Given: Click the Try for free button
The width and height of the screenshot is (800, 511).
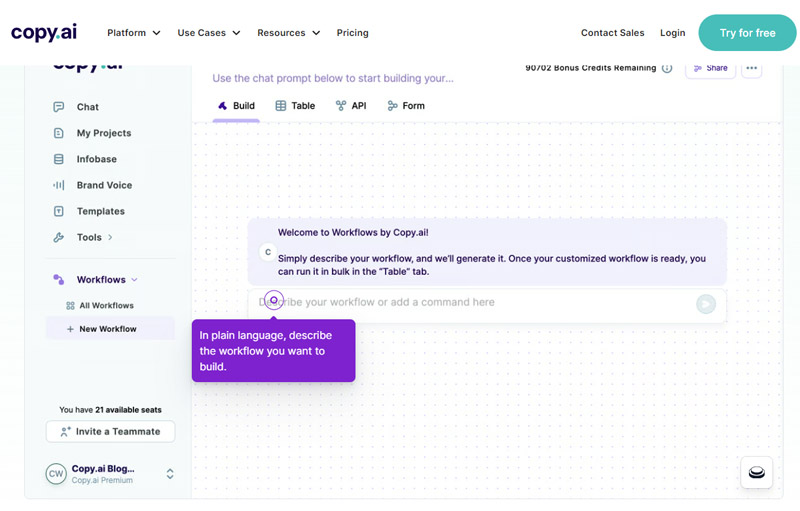Looking at the screenshot, I should coord(747,33).
